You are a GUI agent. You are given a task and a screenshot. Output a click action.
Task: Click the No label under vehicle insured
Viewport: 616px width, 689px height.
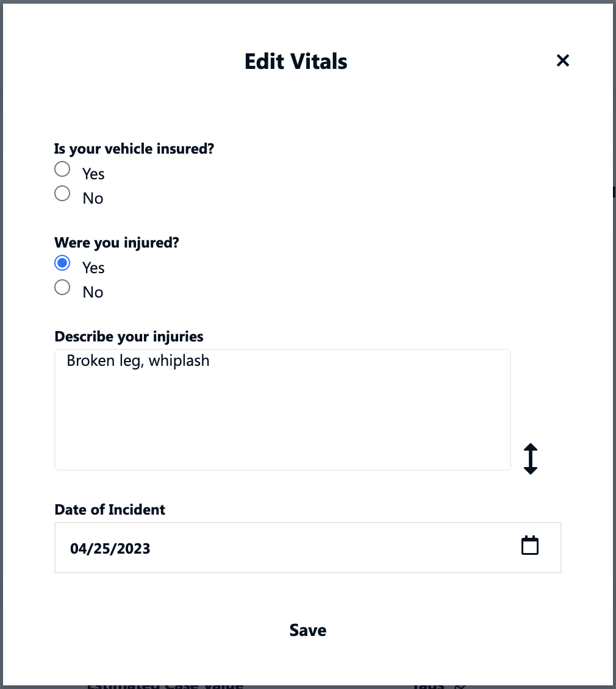[93, 199]
